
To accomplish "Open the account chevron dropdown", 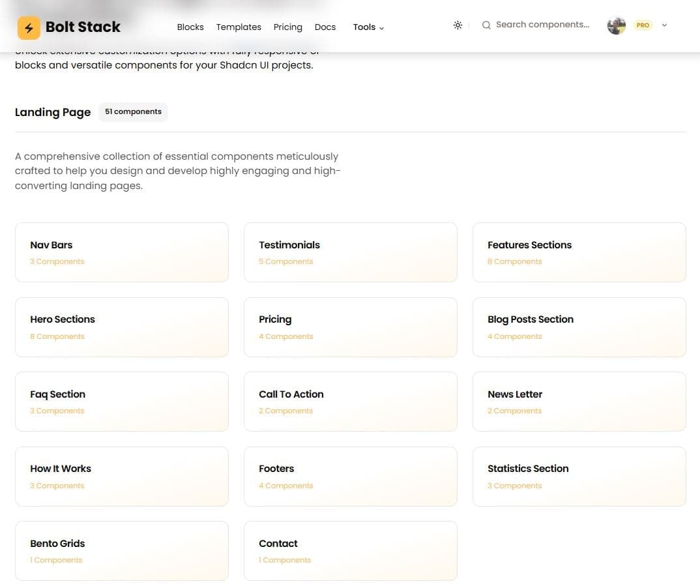I will (664, 25).
